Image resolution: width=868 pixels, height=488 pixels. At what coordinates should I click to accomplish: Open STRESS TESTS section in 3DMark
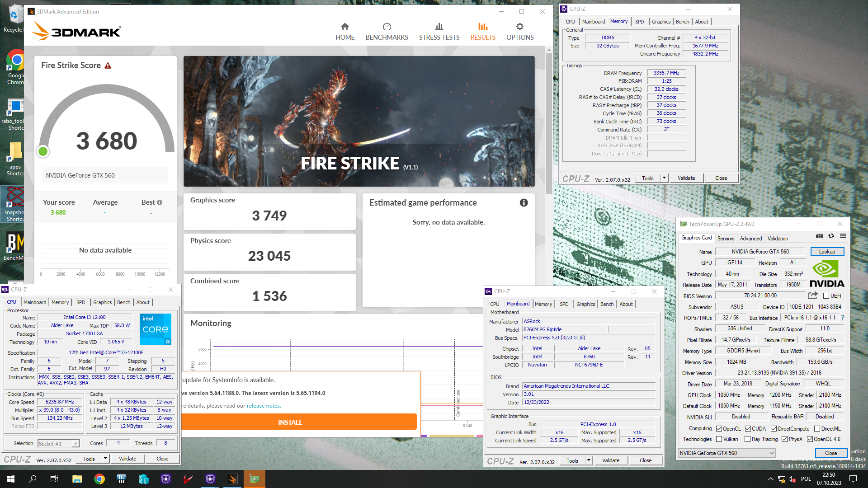439,32
